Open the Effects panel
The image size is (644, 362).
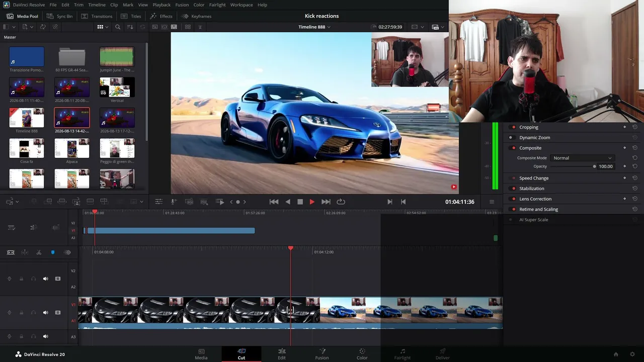pos(162,16)
